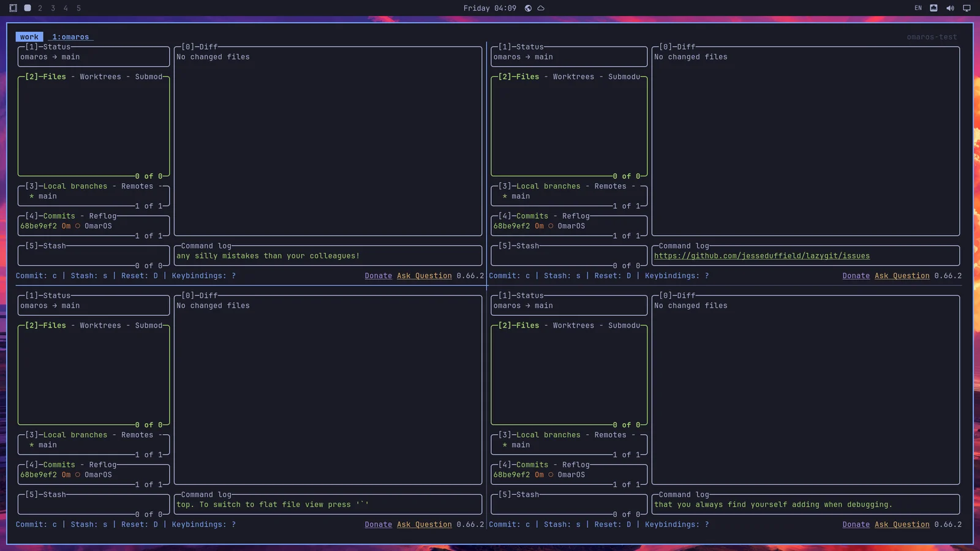Screen dimensions: 980x551
Task: Select the main branch row in top-left pane
Action: point(94,196)
